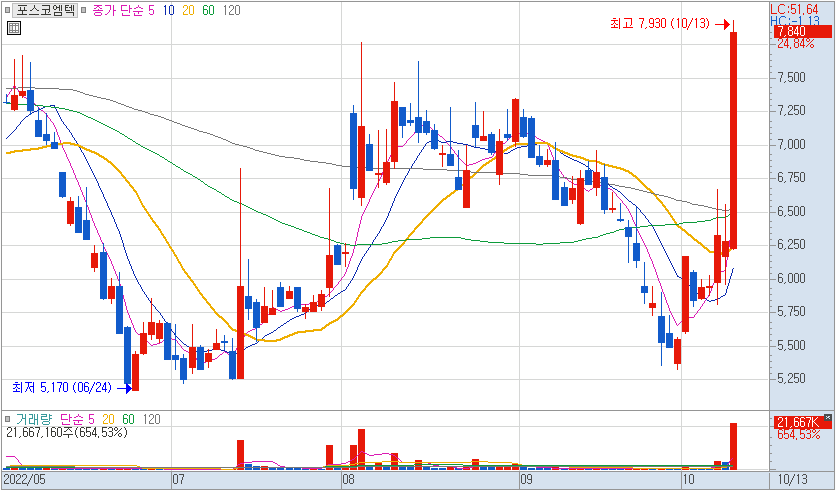Click the 5,750 price axis label

(x=791, y=312)
